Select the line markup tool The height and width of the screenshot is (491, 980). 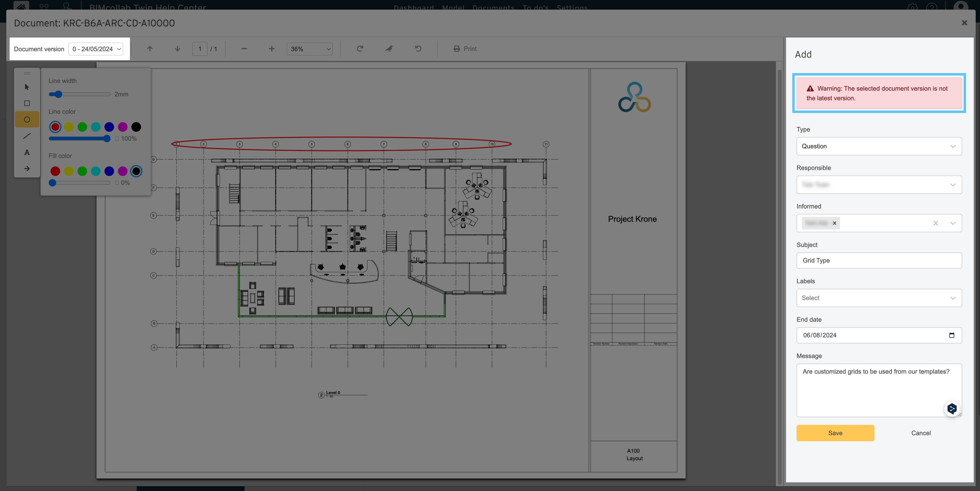(x=27, y=136)
